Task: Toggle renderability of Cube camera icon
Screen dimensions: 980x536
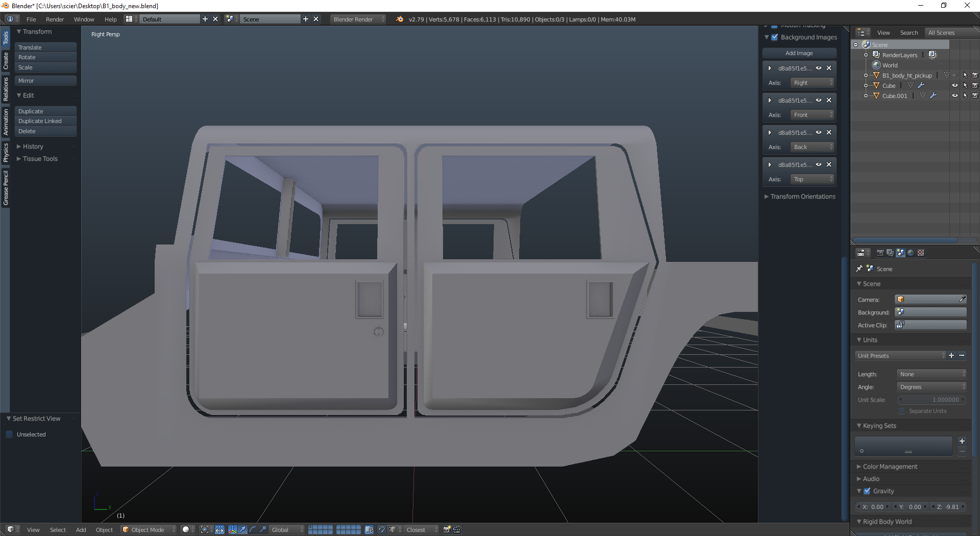Action: [x=975, y=85]
